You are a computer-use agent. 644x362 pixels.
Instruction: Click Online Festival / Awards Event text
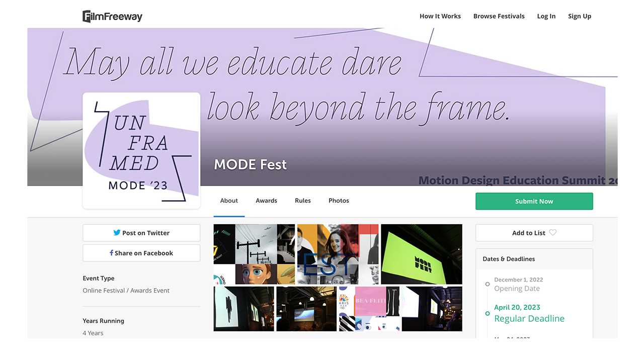point(126,291)
